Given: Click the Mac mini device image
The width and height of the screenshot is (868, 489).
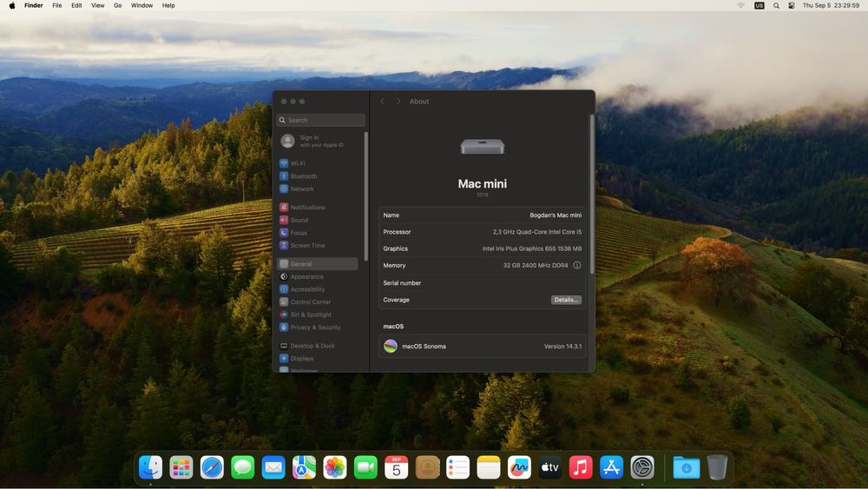Looking at the screenshot, I should pos(482,147).
